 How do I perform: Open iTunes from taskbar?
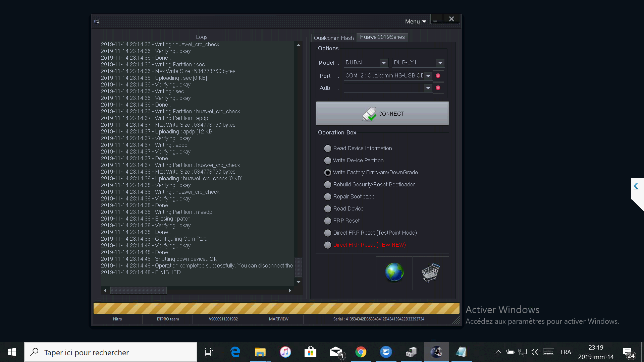click(285, 352)
